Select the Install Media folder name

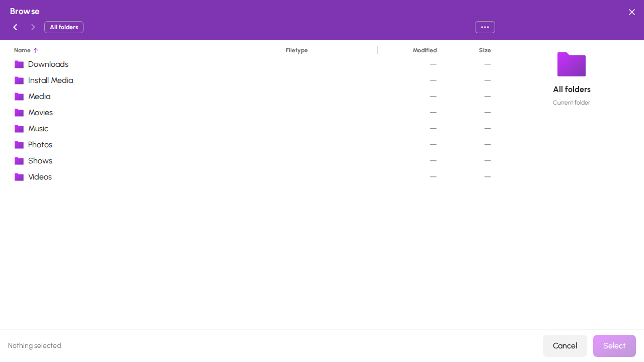point(51,80)
